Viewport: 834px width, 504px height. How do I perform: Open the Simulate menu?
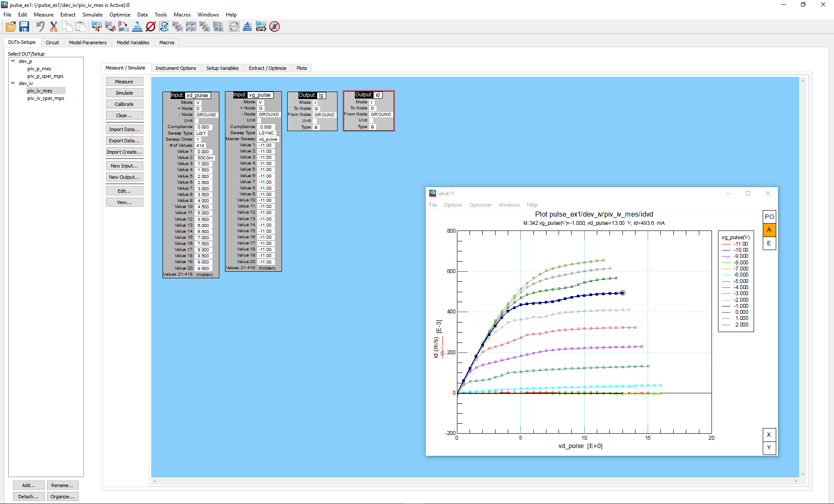coord(92,15)
